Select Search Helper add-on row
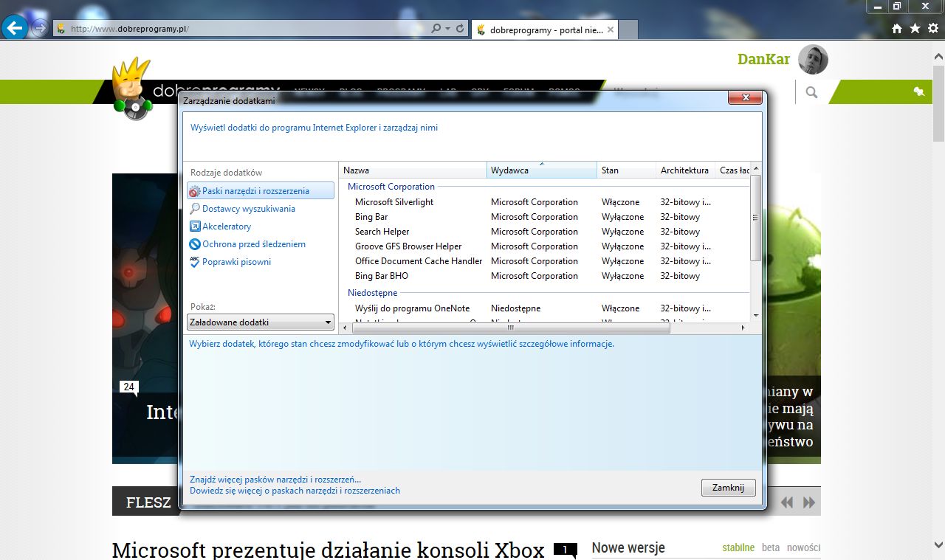This screenshot has width=945, height=560. (x=545, y=232)
